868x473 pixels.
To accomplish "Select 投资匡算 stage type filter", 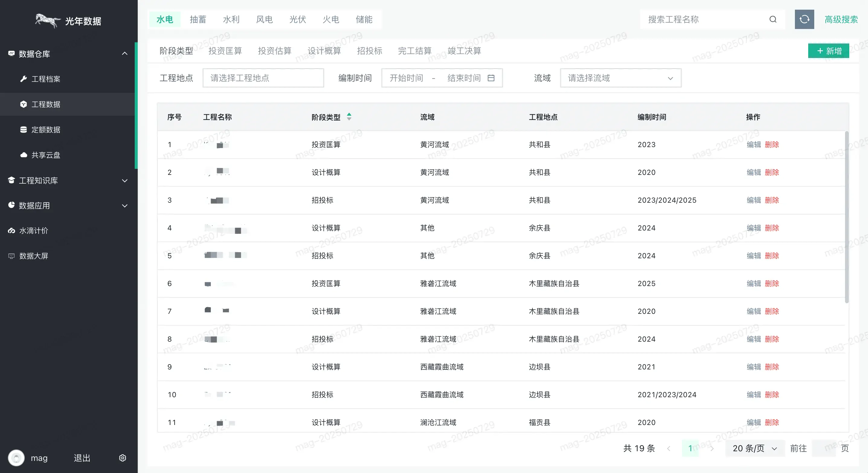I will coord(225,51).
